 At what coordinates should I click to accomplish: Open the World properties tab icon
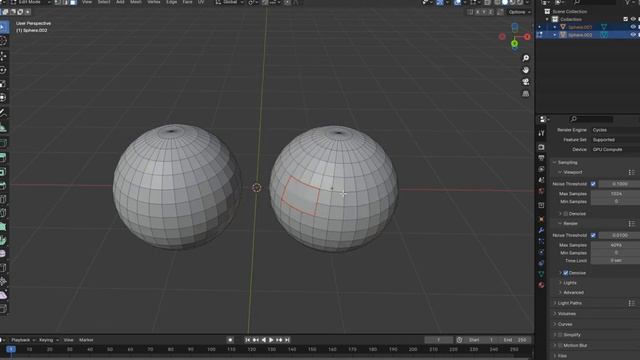click(541, 191)
